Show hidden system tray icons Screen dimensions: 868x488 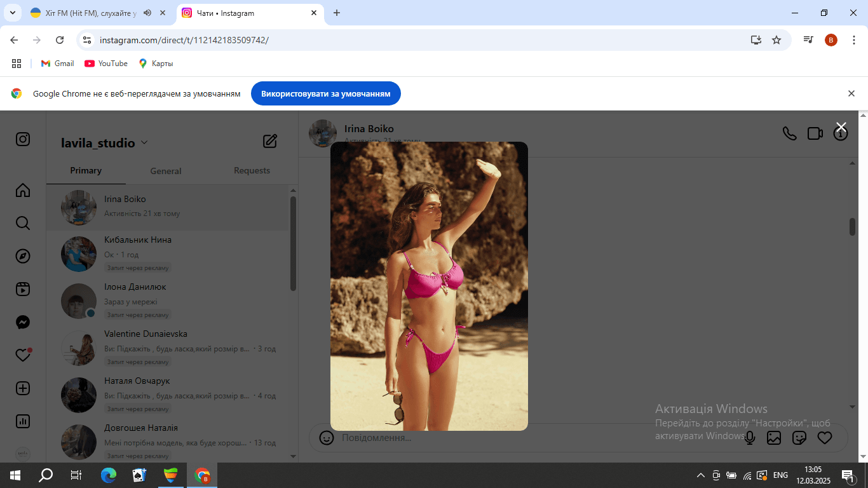click(701, 475)
